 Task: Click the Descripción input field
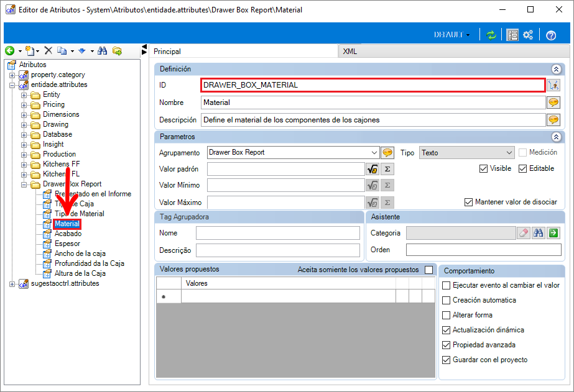[x=373, y=120]
